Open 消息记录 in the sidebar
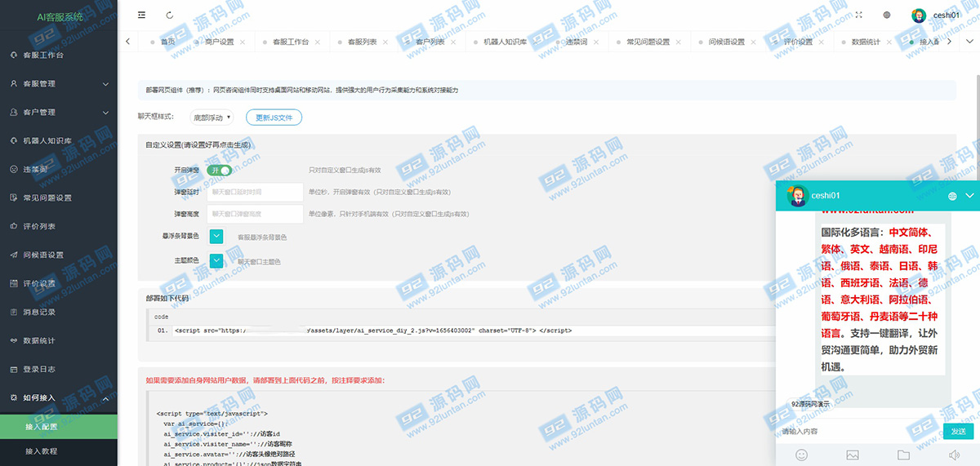The image size is (980, 466). point(59,312)
